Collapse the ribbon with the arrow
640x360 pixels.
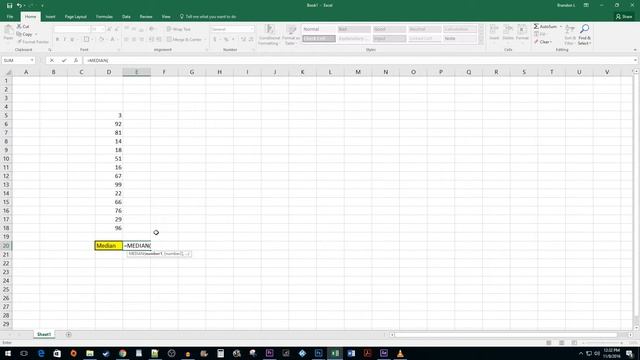coord(635,50)
